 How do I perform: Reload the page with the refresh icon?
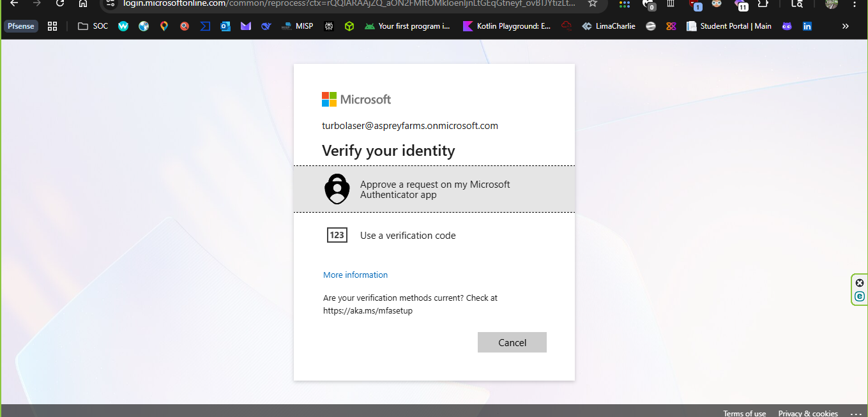click(x=60, y=3)
